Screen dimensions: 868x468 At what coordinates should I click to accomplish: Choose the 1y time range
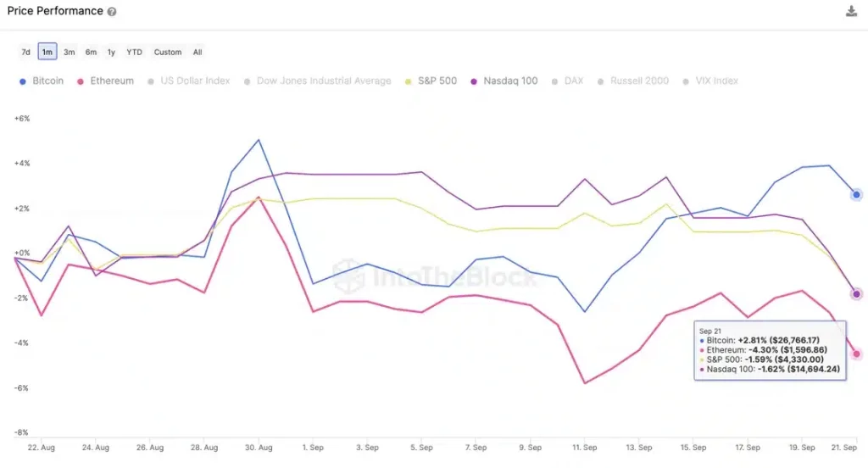pos(111,52)
